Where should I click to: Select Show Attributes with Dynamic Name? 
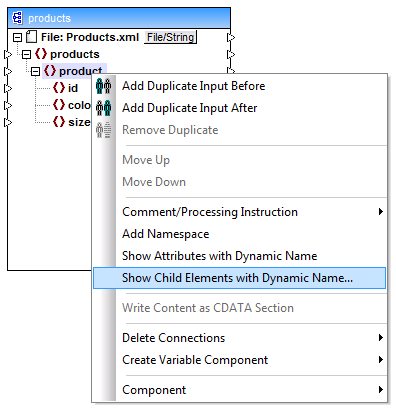pos(240,256)
